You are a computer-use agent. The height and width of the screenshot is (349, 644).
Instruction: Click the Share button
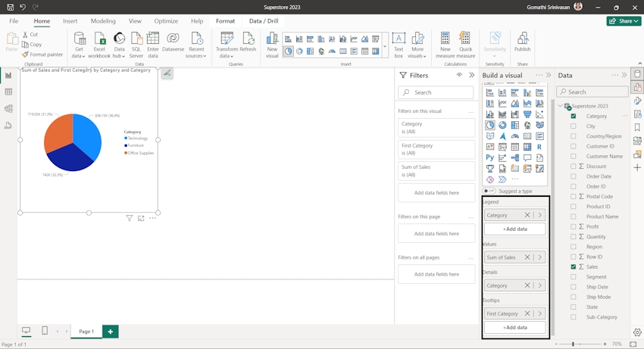click(624, 21)
